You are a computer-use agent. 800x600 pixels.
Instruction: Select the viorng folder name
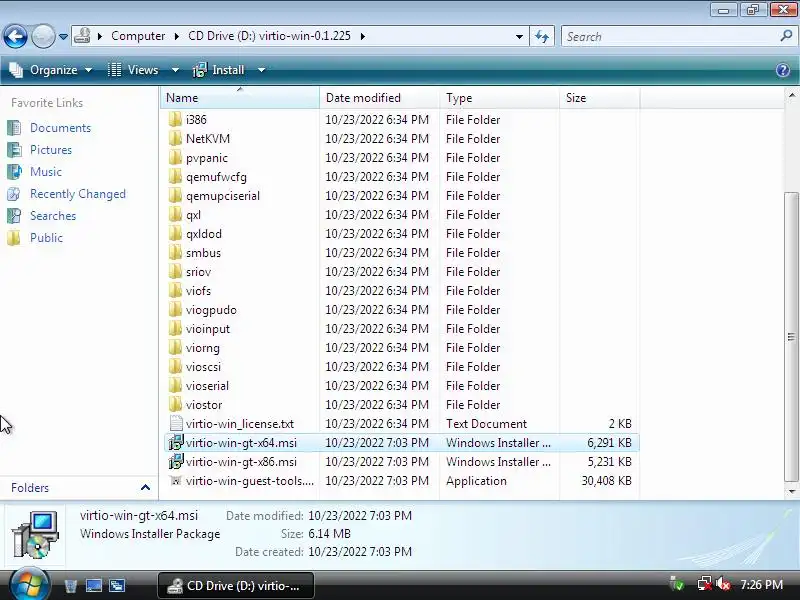click(203, 348)
